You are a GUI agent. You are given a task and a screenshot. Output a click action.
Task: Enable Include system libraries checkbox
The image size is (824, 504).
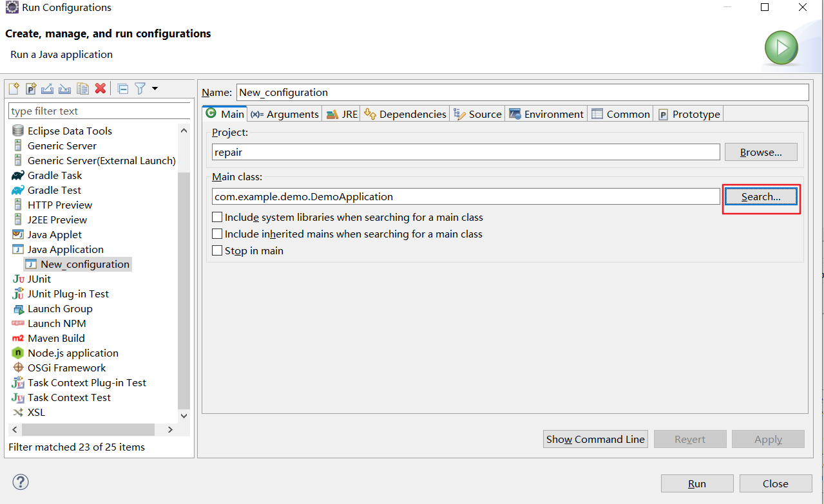pos(218,218)
